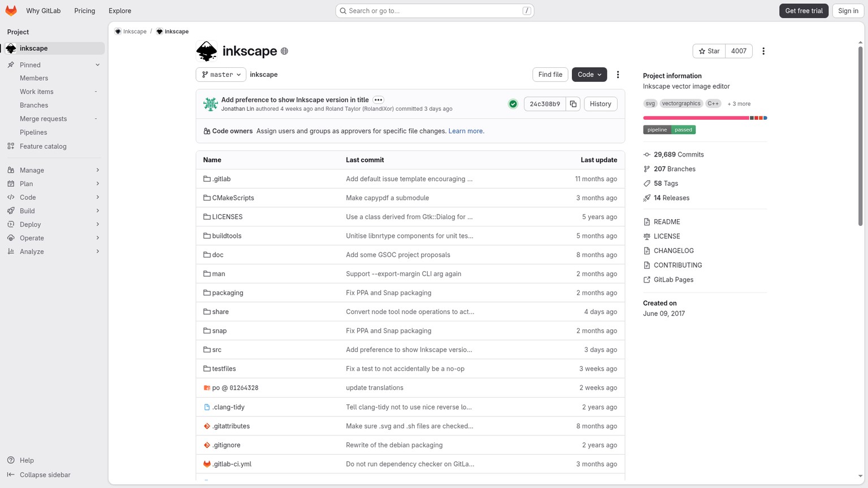Expand commit message with ellipsis button
Viewport: 868px width, 488px height.
379,100
